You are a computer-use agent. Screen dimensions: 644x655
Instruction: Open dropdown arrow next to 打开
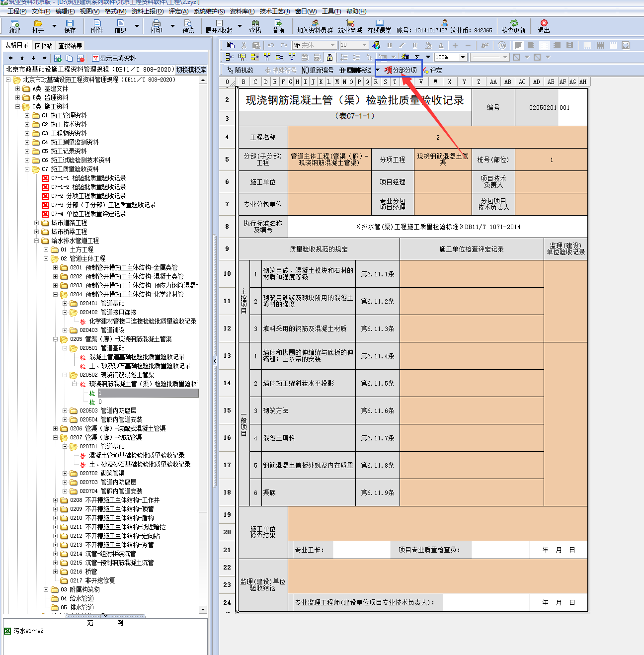[x=54, y=26]
